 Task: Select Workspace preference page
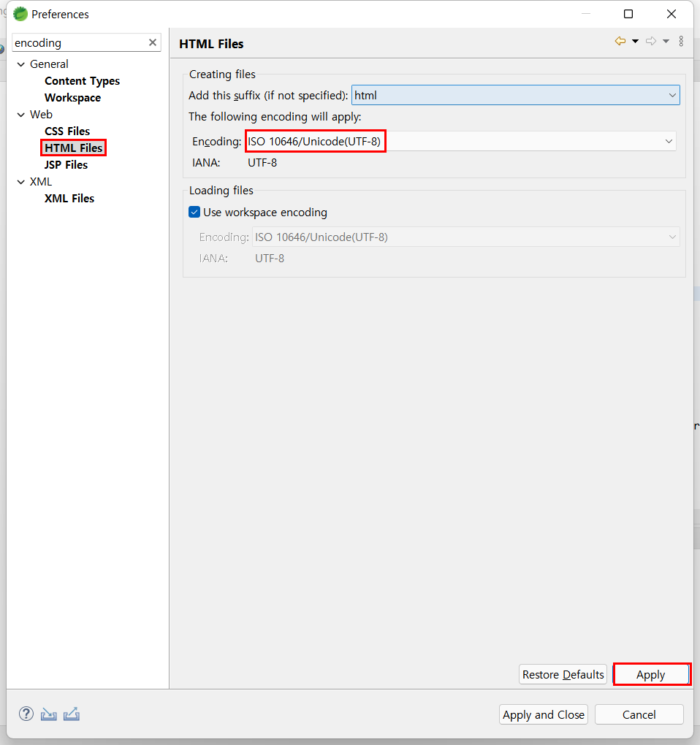point(73,98)
